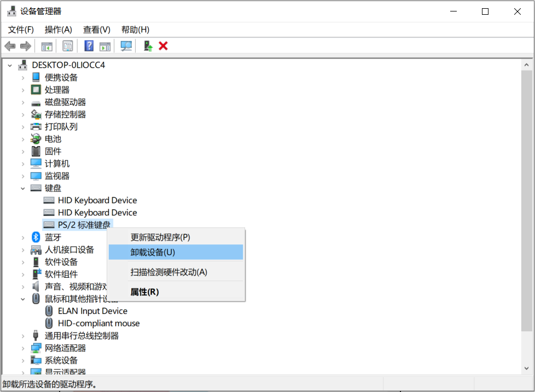
Task: Open Properties via the toolbar icon
Action: point(68,45)
